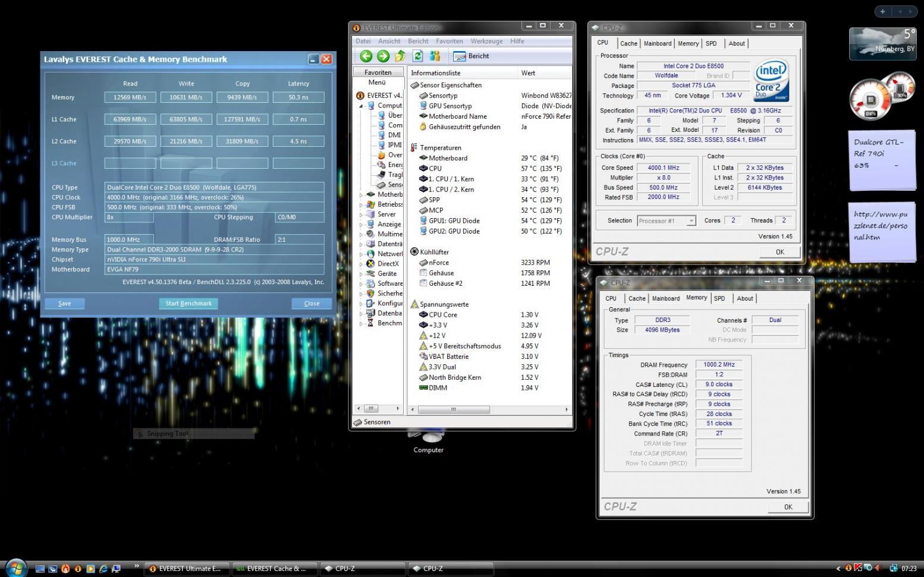Switch to SPD tab in lower CPU-Z window

719,298
